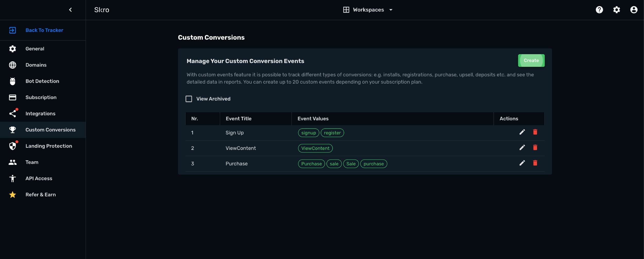Click the Custom Conversions trophy icon
Viewport: 644px width, 259px height.
[12, 130]
